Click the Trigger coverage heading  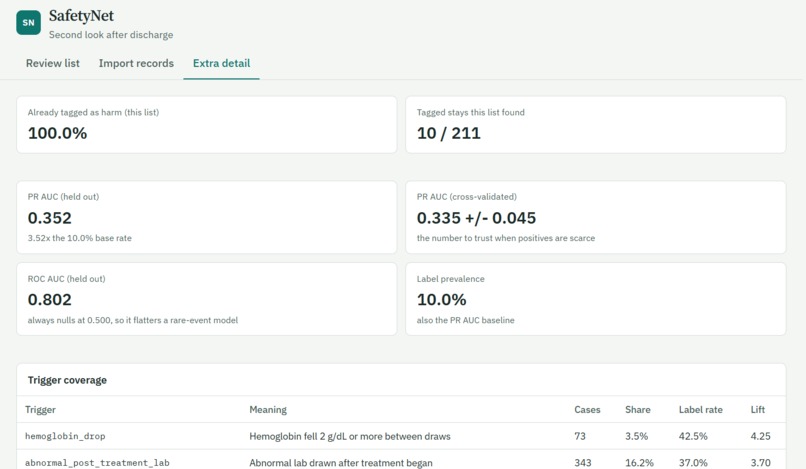67,380
